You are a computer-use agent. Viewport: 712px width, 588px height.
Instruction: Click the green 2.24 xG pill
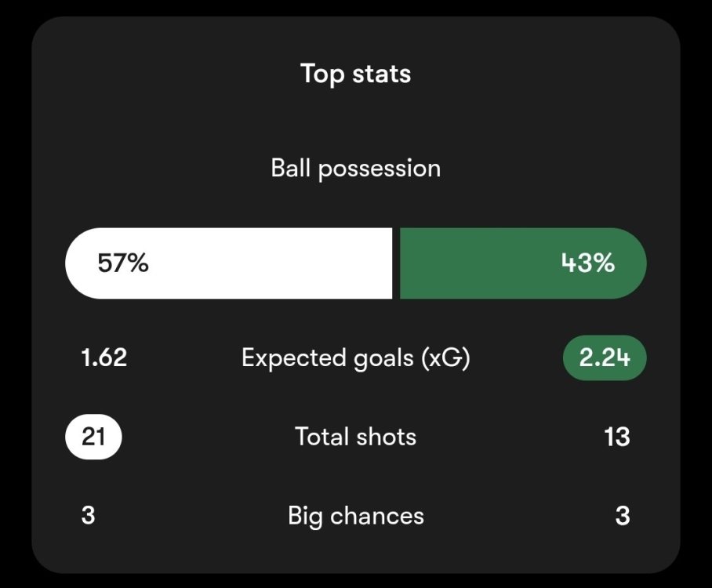(605, 358)
